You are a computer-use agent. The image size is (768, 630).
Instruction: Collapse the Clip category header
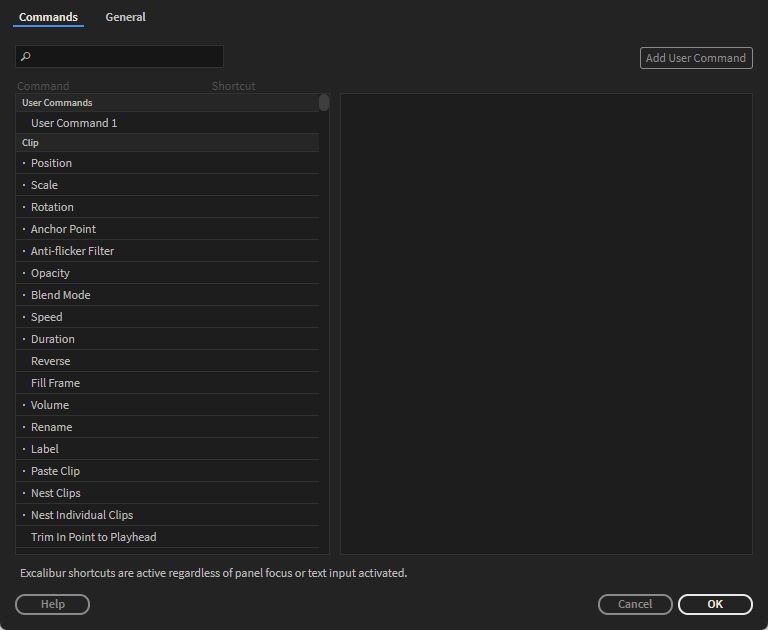30,143
